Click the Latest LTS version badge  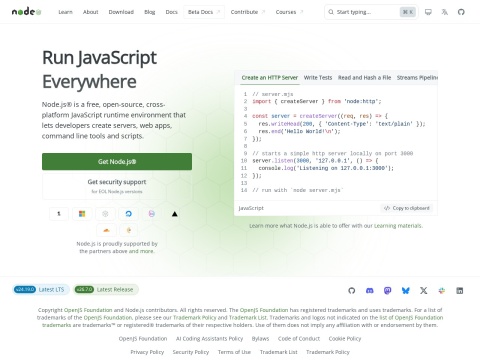pos(40,289)
